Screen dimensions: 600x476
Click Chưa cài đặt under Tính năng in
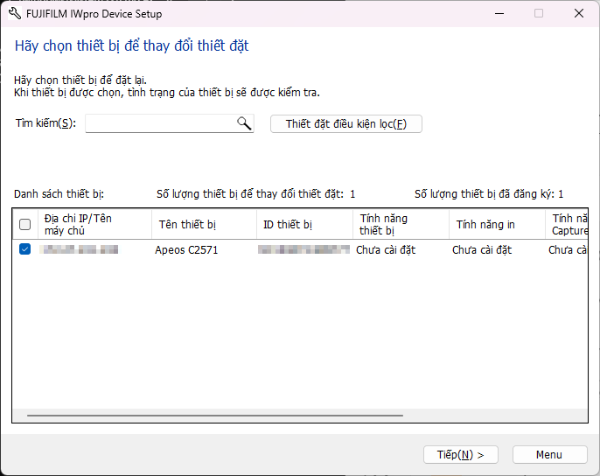click(x=482, y=250)
